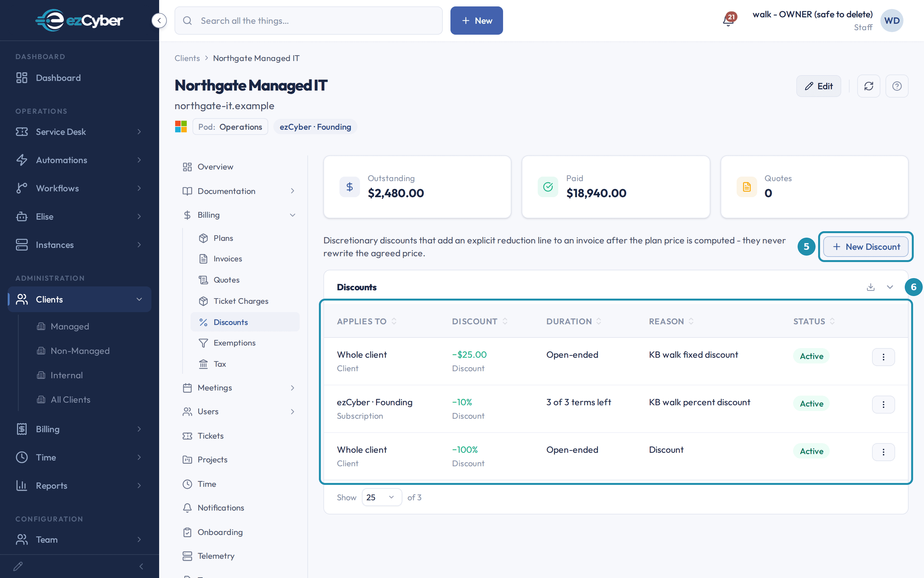The height and width of the screenshot is (578, 924).
Task: Open the rows-per-page dropdown showing 25
Action: (381, 497)
